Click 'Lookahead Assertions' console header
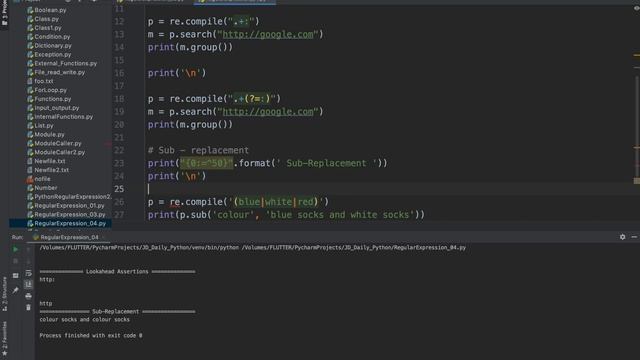This screenshot has width=640, height=360. pos(117,271)
